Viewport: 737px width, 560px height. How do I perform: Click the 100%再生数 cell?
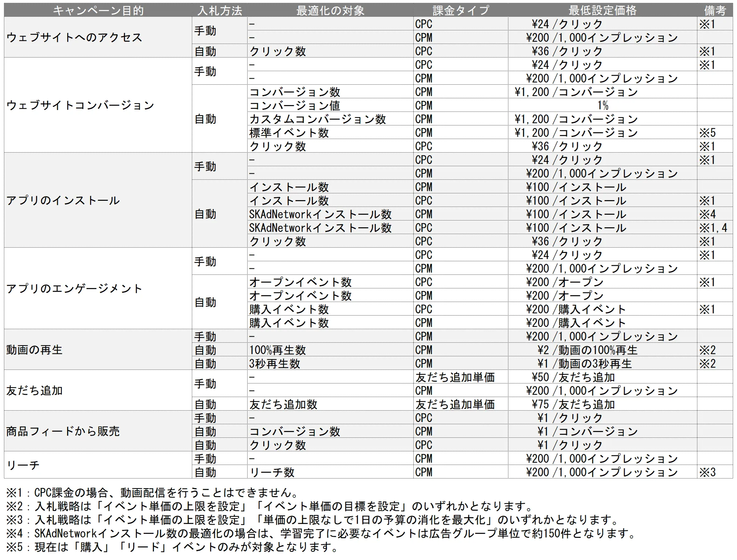(278, 350)
